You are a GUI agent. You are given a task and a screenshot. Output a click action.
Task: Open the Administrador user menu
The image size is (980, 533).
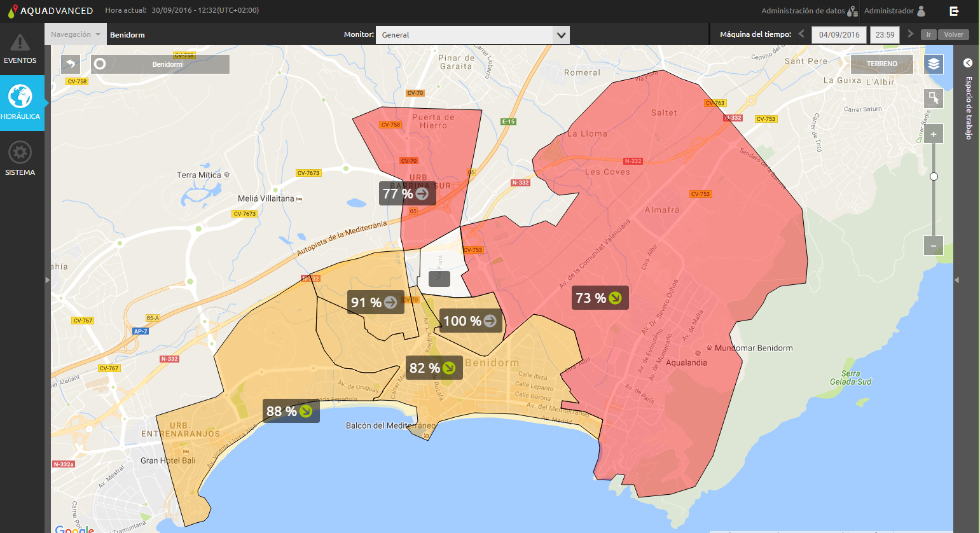point(894,11)
